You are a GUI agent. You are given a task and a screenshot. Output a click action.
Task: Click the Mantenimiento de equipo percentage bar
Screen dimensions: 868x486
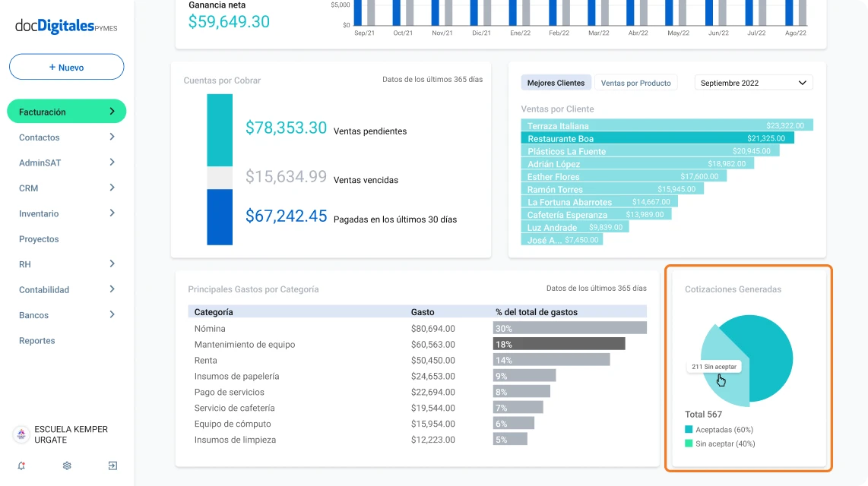559,344
